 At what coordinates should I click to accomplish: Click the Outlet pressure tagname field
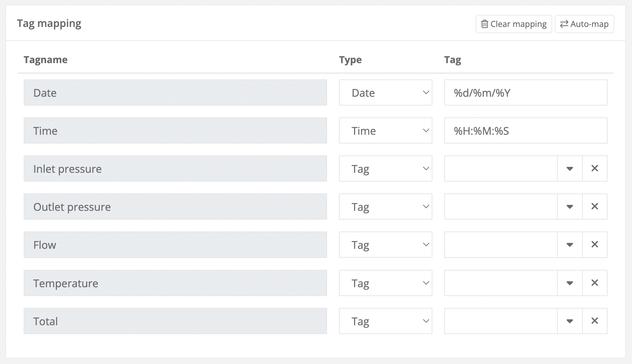[175, 206]
